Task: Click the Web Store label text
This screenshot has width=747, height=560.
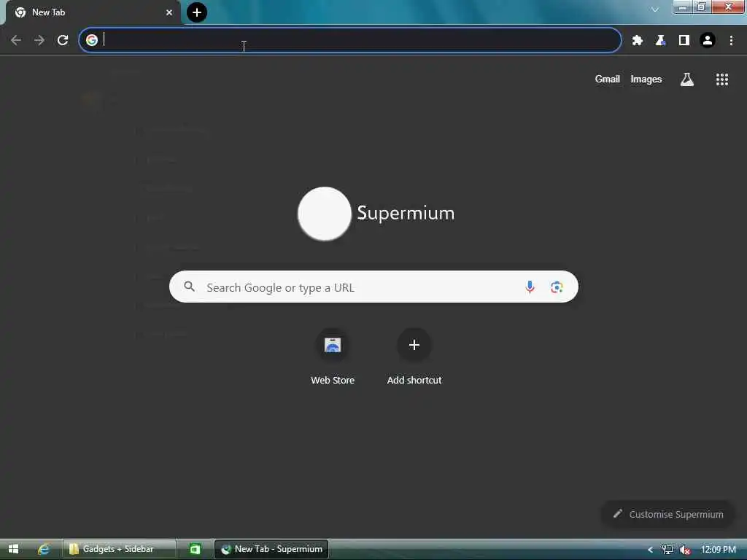Action: click(x=333, y=380)
